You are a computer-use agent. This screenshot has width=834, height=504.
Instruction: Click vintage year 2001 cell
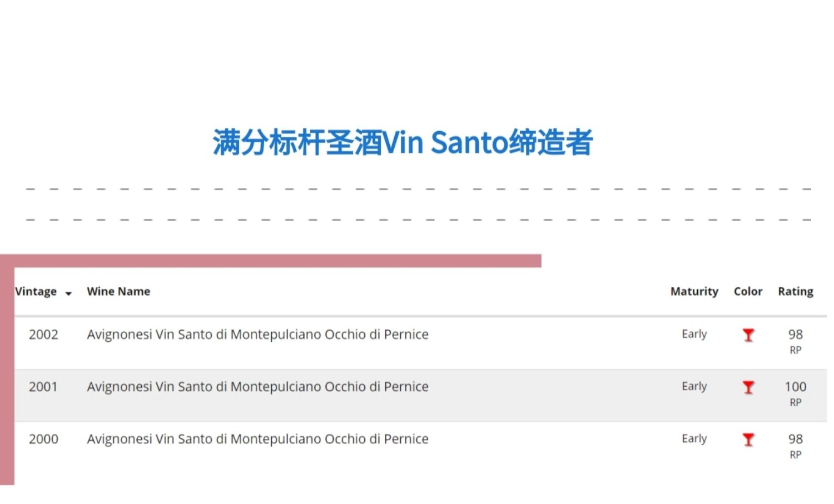coord(43,387)
